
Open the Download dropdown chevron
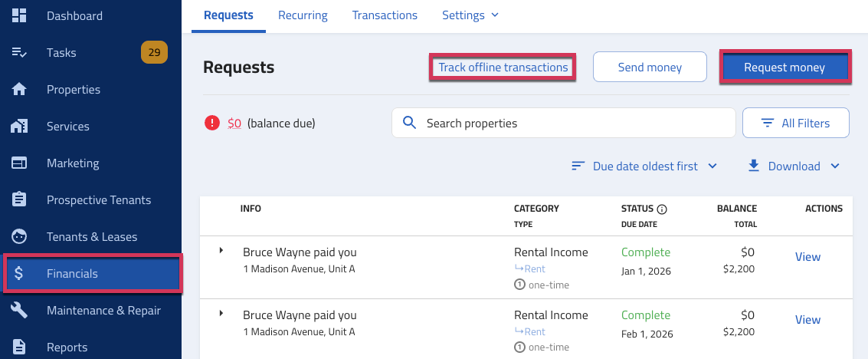coord(835,166)
